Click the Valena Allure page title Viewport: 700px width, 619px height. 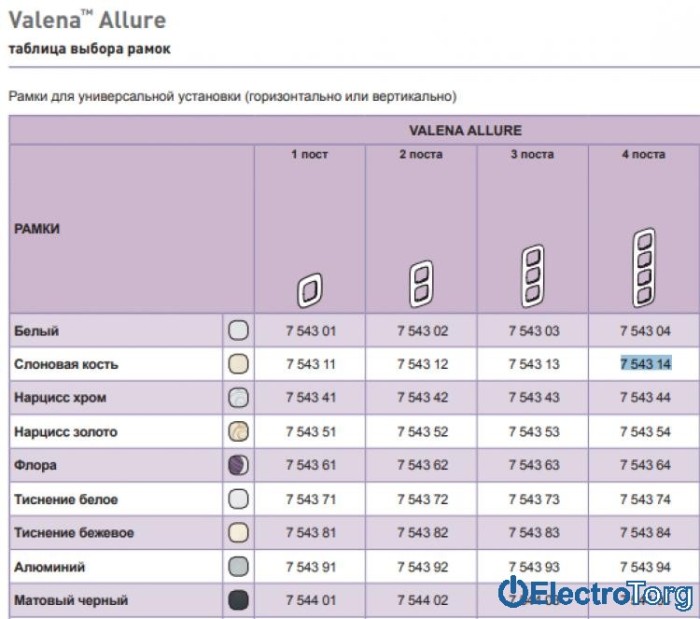[x=88, y=20]
